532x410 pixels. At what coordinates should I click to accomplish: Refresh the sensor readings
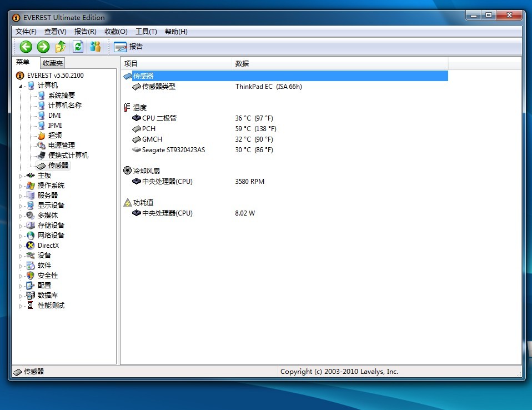click(78, 47)
